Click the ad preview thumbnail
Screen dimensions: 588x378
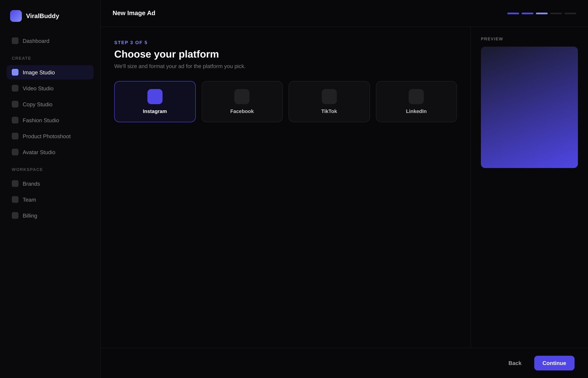pos(529,107)
